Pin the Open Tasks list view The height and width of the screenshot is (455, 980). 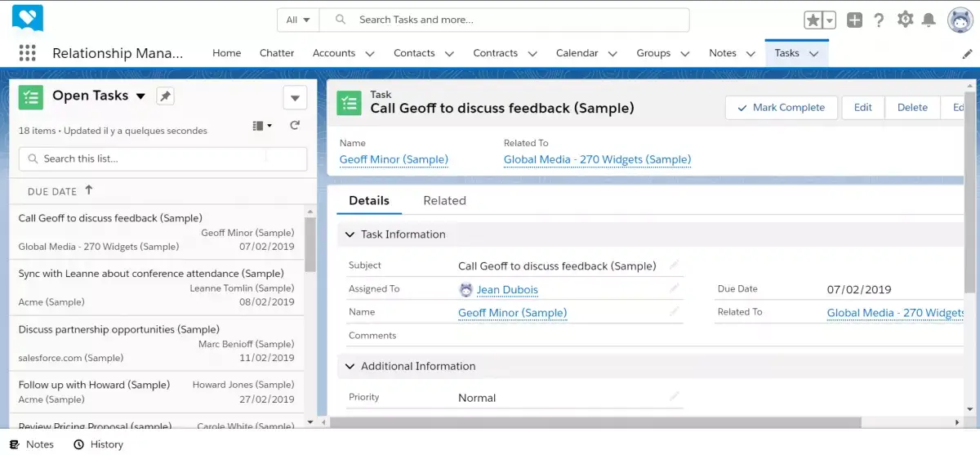pyautogui.click(x=165, y=96)
